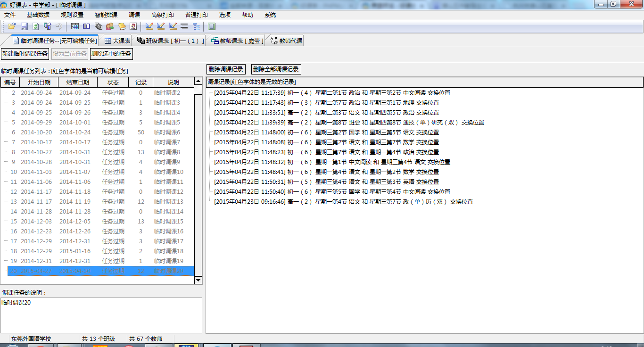Click the open book toolbar icon
Image resolution: width=644 pixels, height=347 pixels.
click(87, 26)
